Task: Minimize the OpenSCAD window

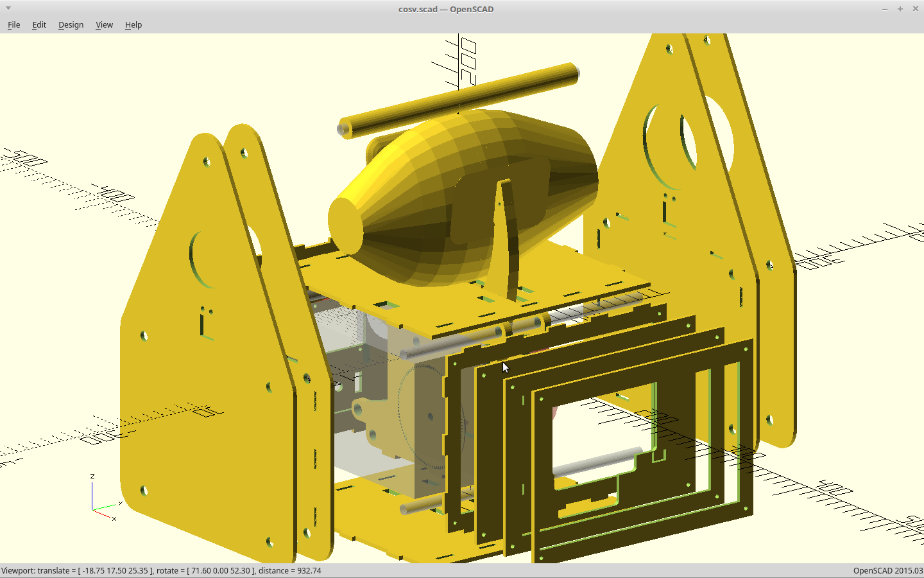Action: click(885, 9)
